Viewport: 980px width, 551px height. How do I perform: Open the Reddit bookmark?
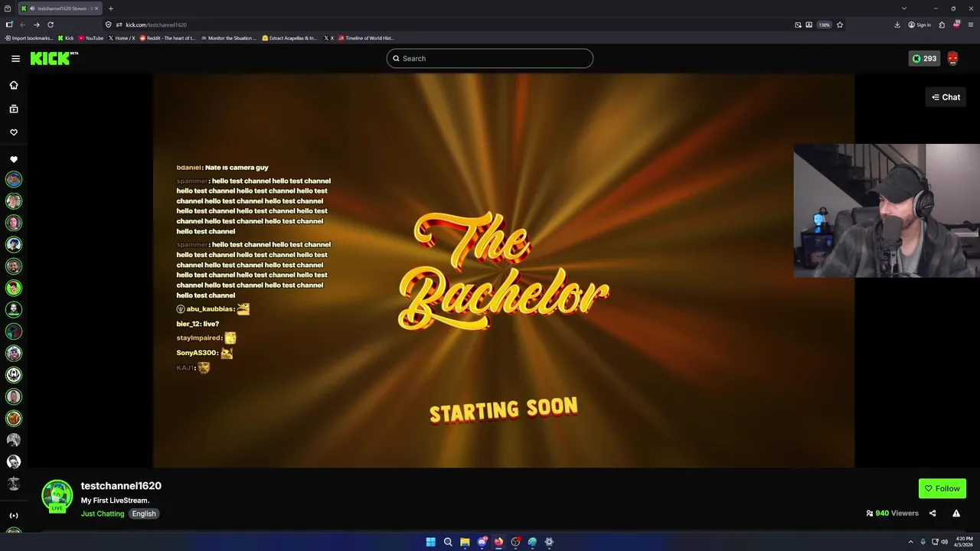click(168, 37)
